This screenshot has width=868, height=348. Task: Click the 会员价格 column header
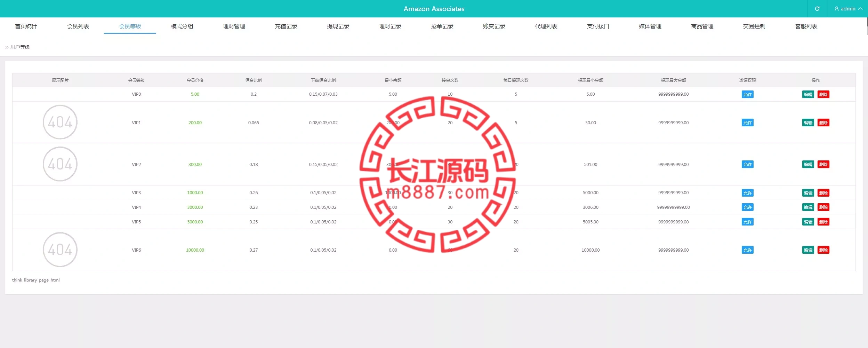click(195, 80)
